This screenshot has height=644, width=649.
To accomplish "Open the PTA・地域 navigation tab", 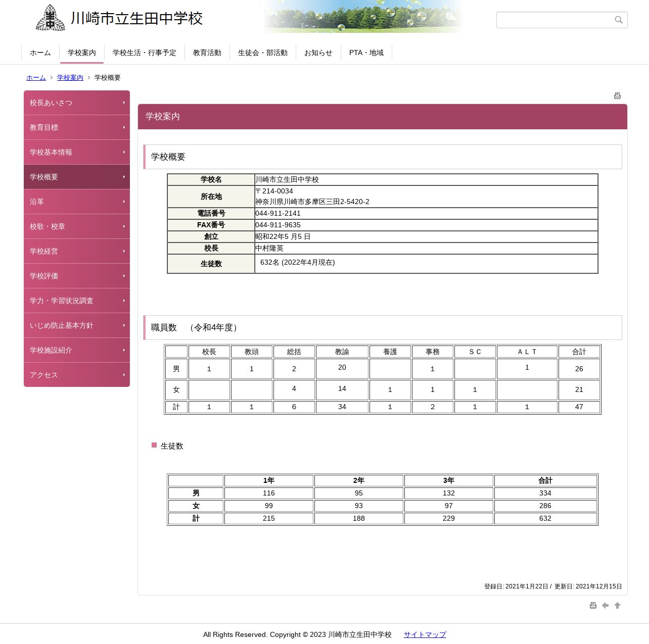I will click(x=366, y=53).
